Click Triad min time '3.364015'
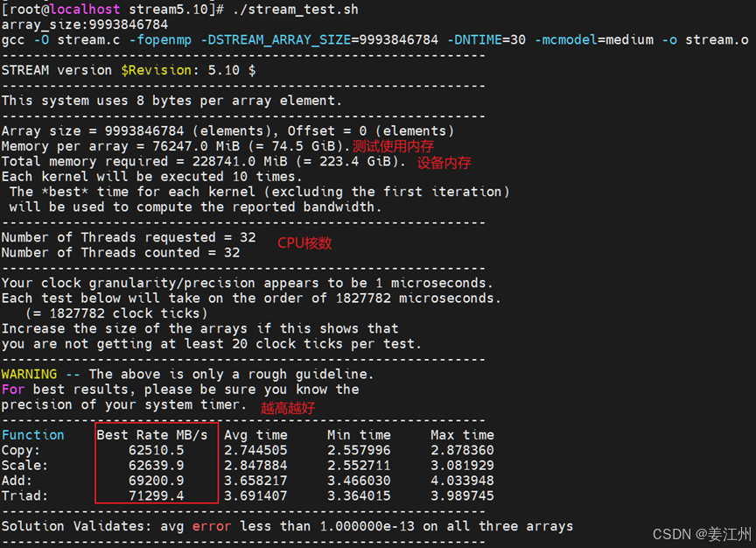The width and height of the screenshot is (756, 548). [359, 495]
